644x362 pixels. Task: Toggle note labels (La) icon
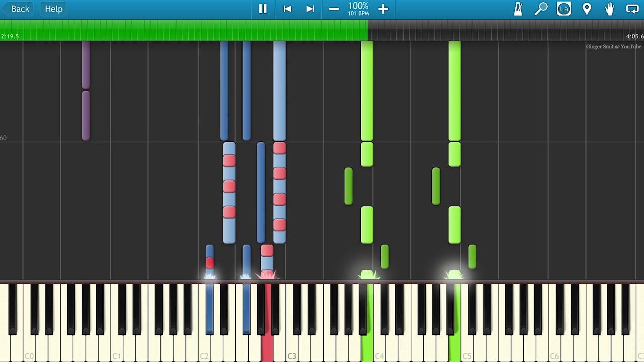(x=564, y=9)
